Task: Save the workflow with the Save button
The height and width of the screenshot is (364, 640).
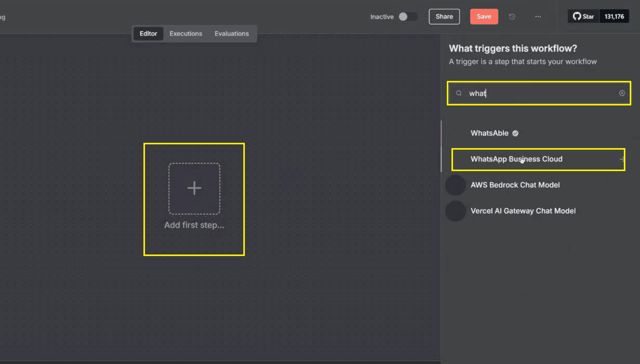Action: [484, 16]
